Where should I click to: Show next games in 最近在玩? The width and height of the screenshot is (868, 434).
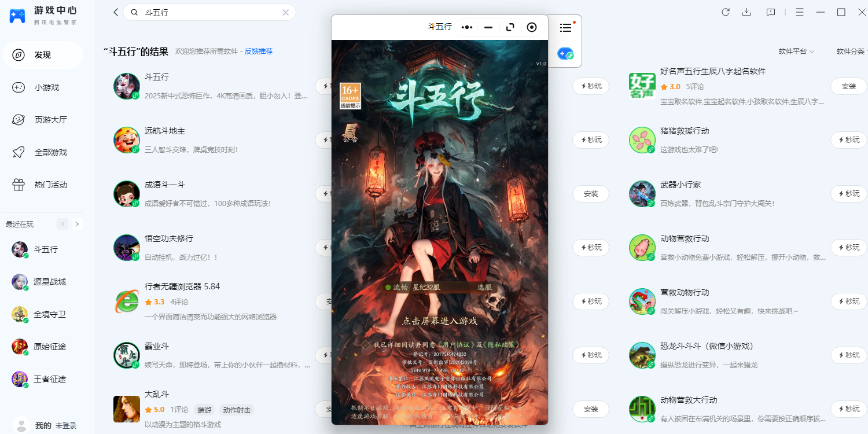[78, 224]
